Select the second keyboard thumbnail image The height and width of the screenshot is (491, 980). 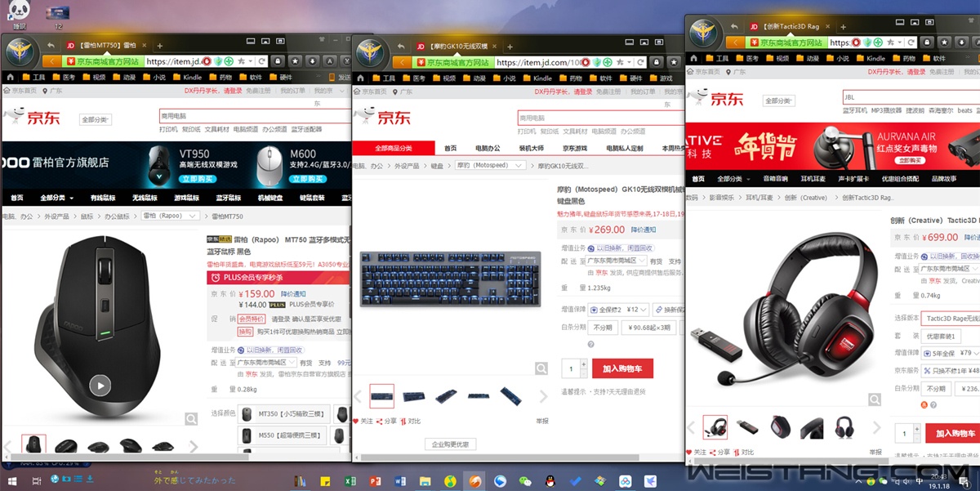click(414, 396)
